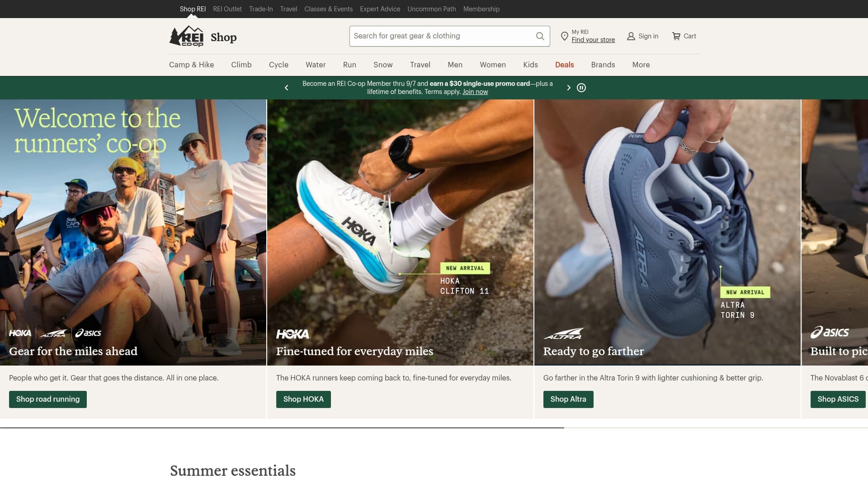
Task: Expand the Climb category menu
Action: pyautogui.click(x=241, y=65)
